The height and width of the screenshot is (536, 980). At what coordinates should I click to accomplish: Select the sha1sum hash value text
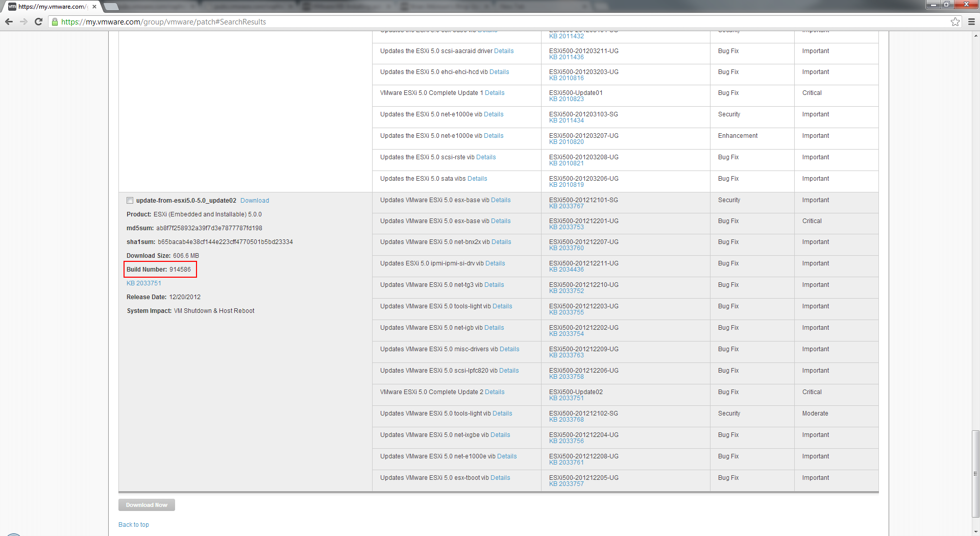pyautogui.click(x=225, y=242)
